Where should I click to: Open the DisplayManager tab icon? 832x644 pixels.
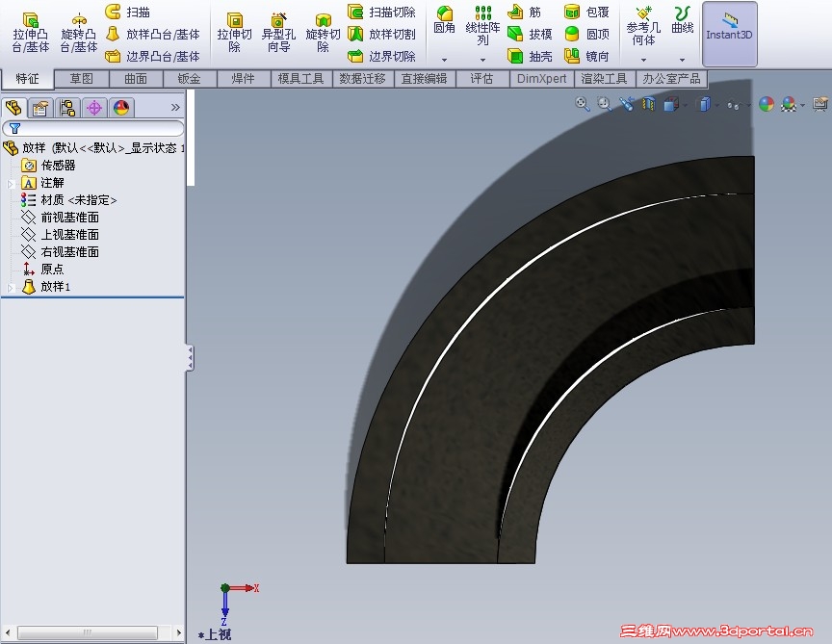[x=121, y=108]
